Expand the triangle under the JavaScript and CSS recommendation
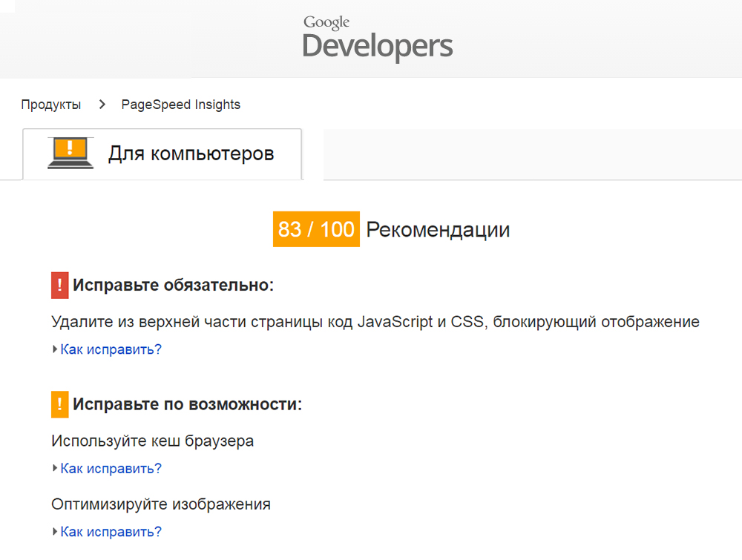The height and width of the screenshot is (560, 742). pyautogui.click(x=55, y=349)
